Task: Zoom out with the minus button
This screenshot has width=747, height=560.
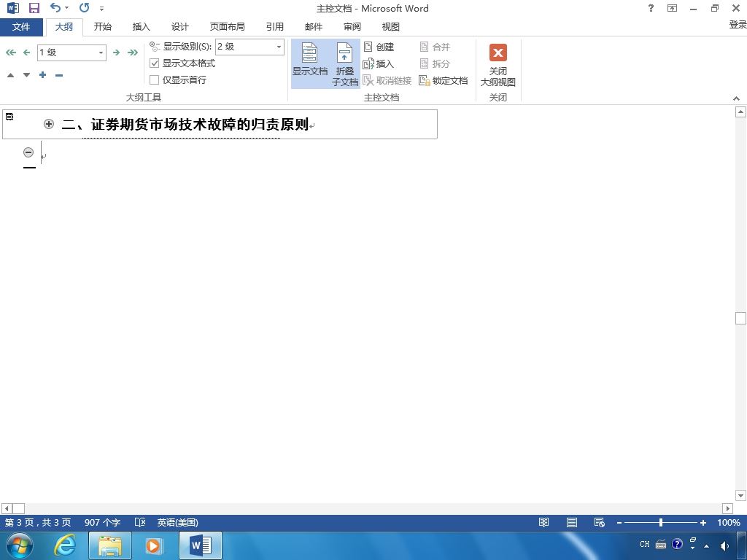Action: pyautogui.click(x=619, y=523)
